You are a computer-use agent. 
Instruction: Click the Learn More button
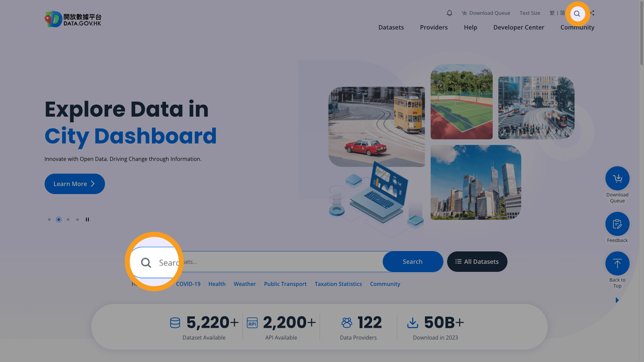click(75, 184)
